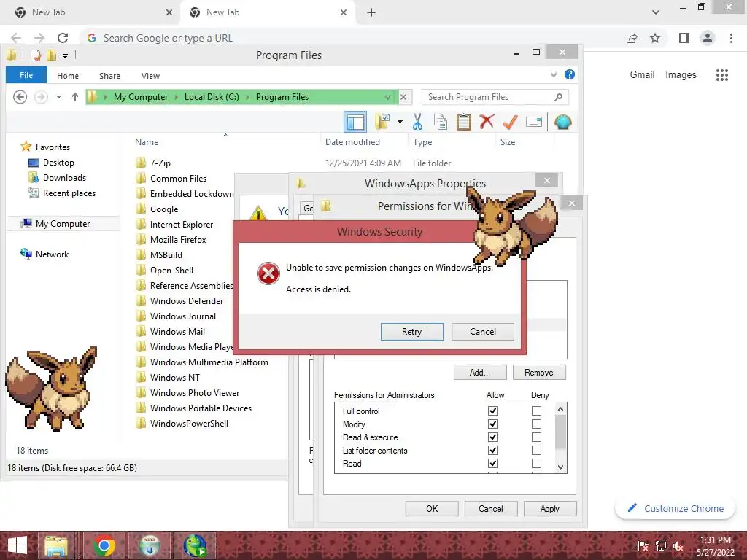Open Chrome side panel icon

tap(684, 38)
